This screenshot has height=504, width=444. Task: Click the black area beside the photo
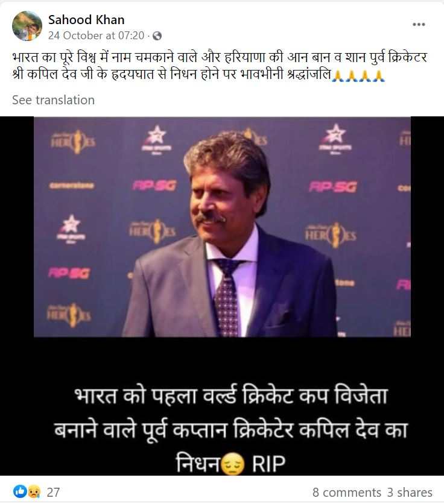17,227
